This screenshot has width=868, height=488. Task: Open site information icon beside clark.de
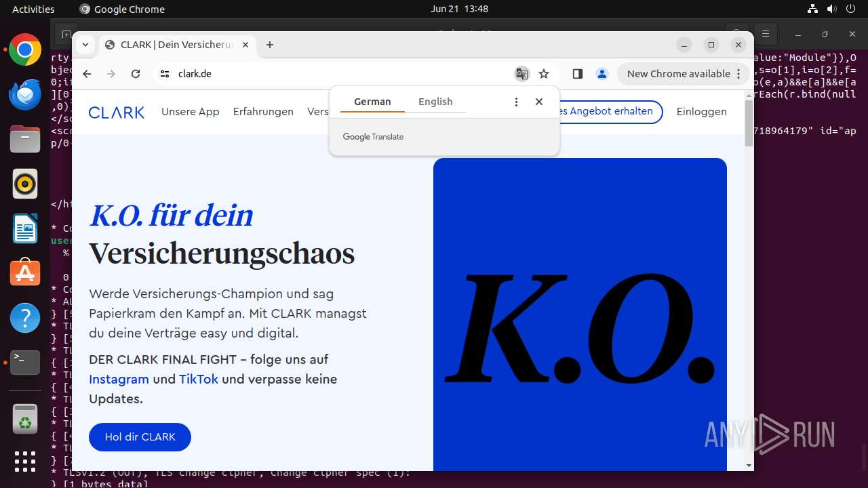point(165,74)
